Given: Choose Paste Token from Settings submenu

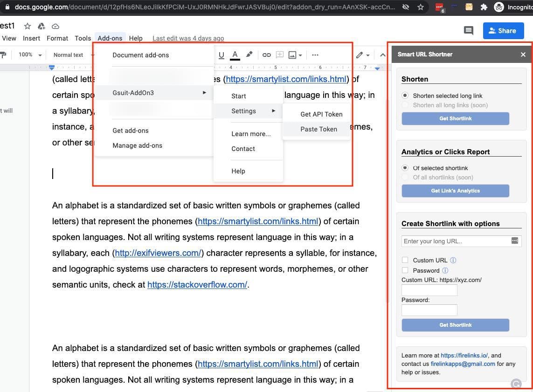Looking at the screenshot, I should click(x=318, y=129).
